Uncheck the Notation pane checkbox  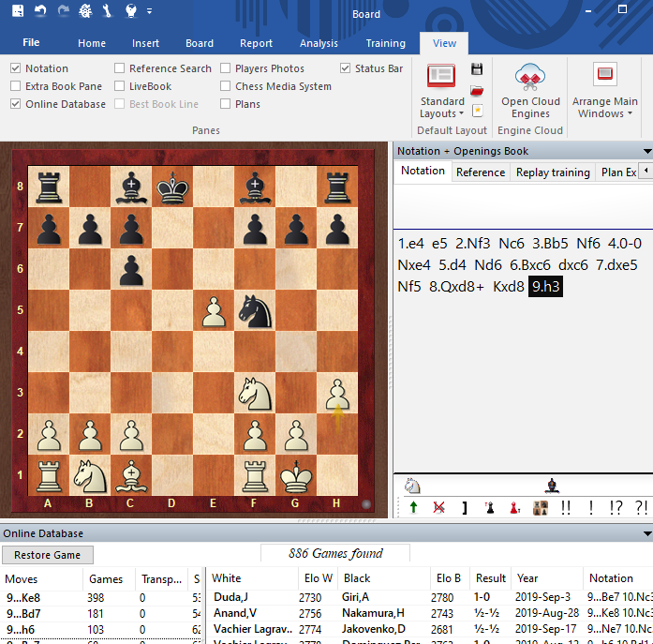click(x=16, y=68)
